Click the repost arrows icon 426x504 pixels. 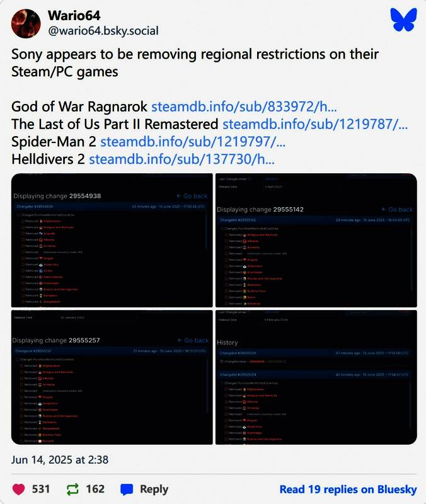point(72,489)
